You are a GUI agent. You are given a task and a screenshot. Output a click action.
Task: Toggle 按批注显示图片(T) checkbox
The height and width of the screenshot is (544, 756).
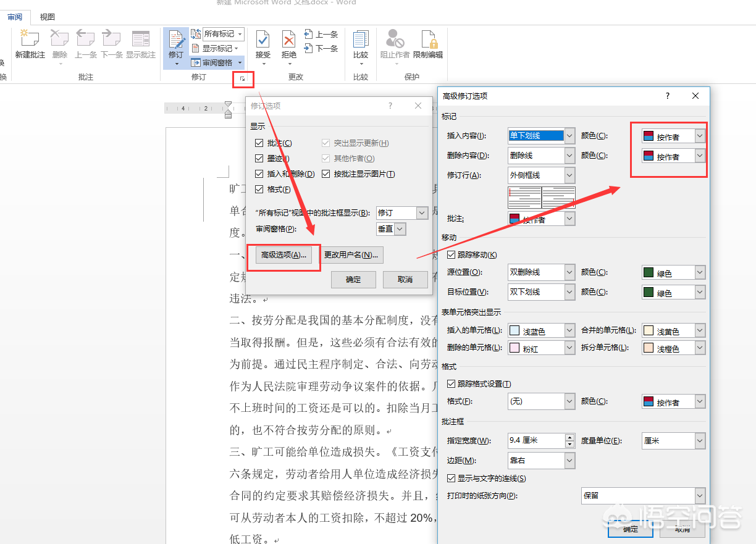tap(326, 174)
